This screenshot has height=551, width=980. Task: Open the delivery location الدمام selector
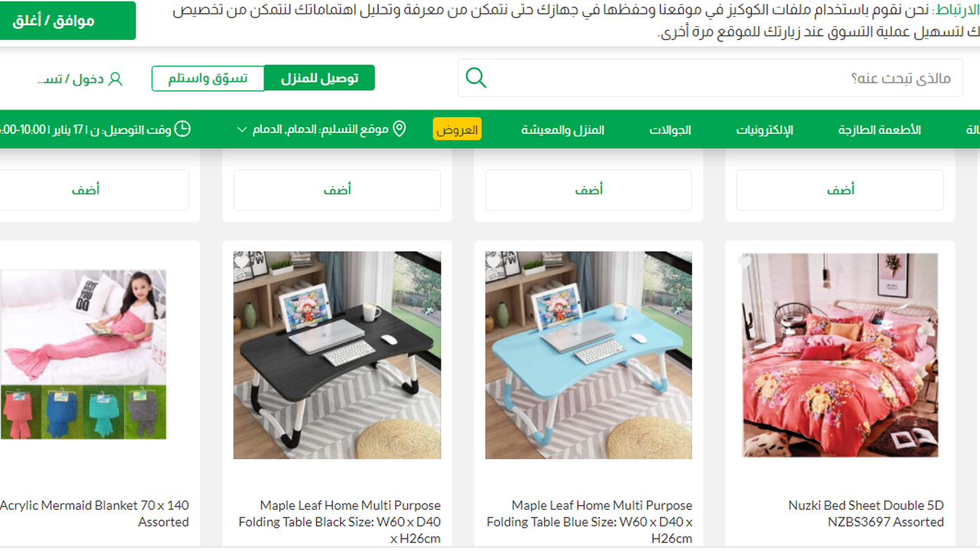[x=322, y=129]
